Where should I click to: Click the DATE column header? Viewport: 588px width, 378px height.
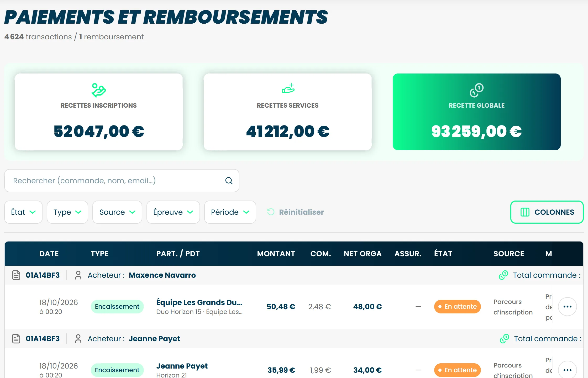[x=49, y=254]
